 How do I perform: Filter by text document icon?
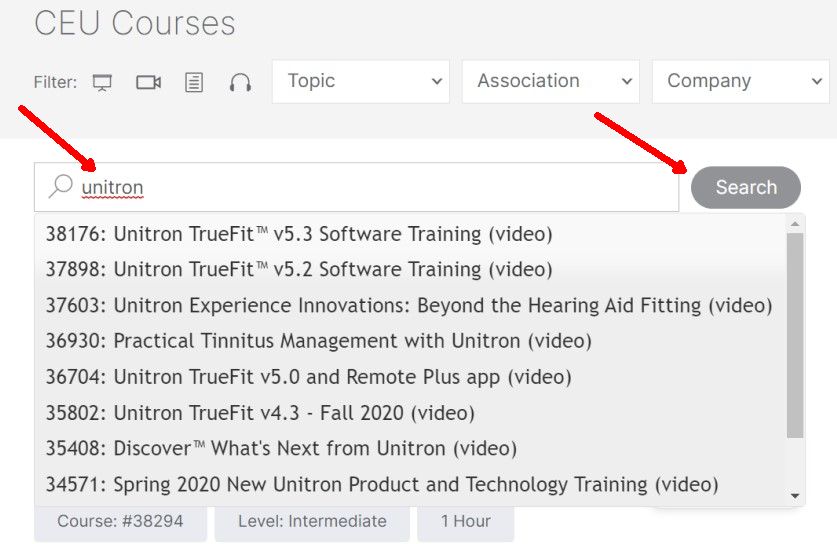pos(194,83)
